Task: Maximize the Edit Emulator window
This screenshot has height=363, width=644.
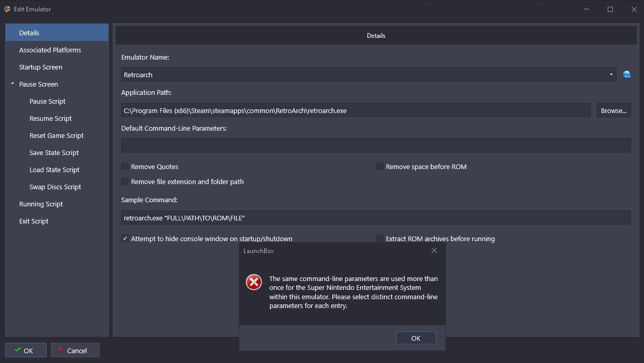Action: tap(610, 9)
